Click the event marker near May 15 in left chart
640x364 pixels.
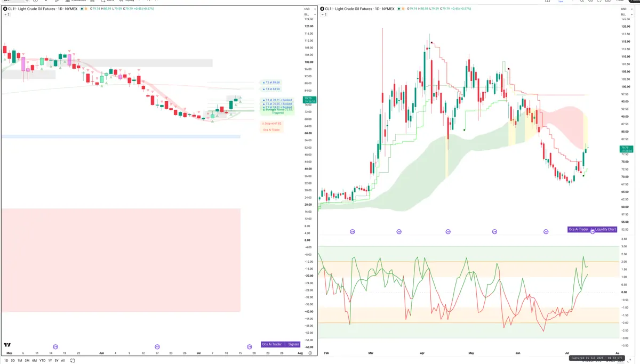pos(55,346)
